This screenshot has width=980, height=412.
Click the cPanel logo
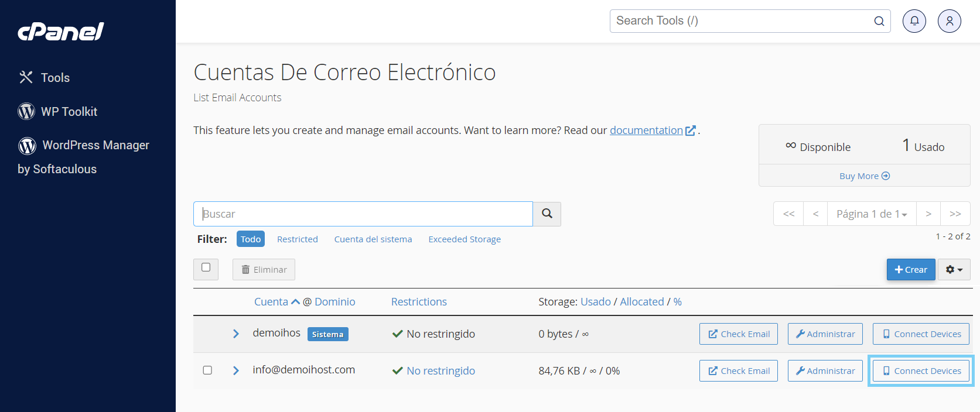pyautogui.click(x=61, y=32)
